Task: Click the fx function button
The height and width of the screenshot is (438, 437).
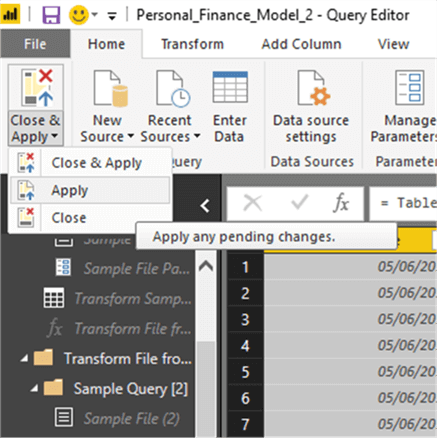Action: click(341, 203)
